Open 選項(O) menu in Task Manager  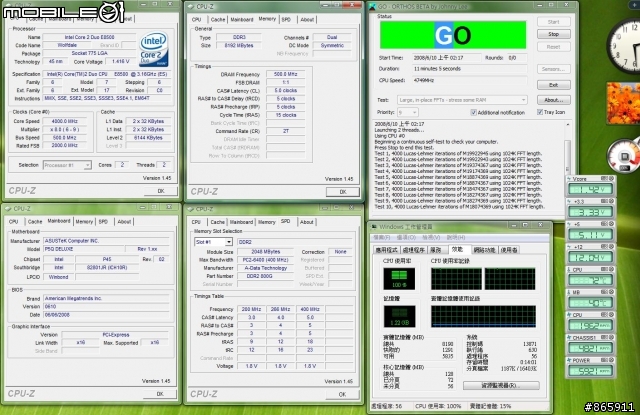tap(406, 237)
